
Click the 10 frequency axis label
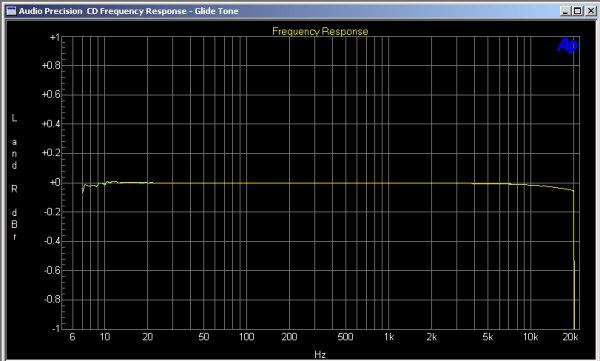pos(104,337)
